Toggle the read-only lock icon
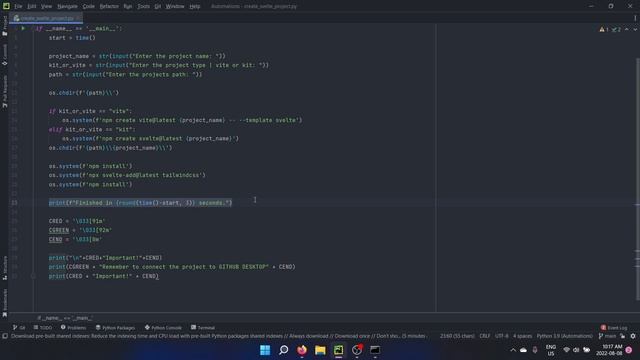The width and height of the screenshot is (640, 360). tap(622, 336)
